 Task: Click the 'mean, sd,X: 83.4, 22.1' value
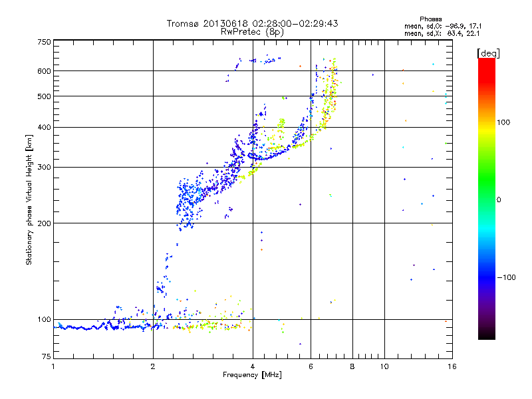pos(442,33)
